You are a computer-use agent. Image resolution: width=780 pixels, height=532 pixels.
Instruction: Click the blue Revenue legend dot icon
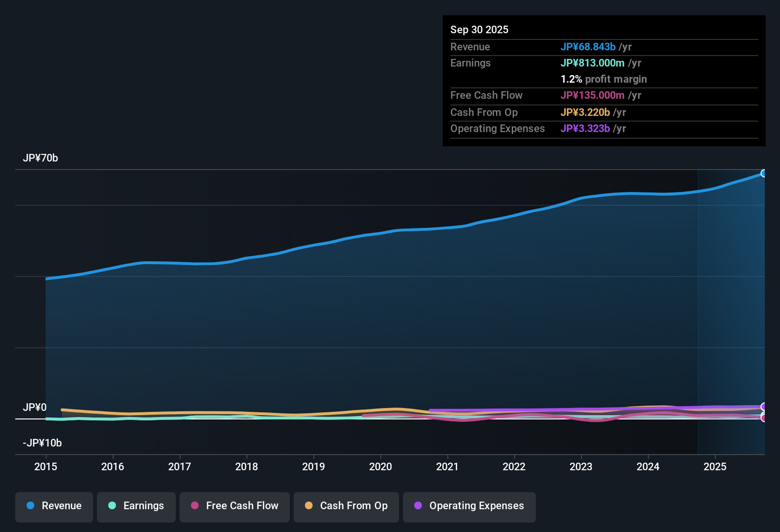pos(30,506)
